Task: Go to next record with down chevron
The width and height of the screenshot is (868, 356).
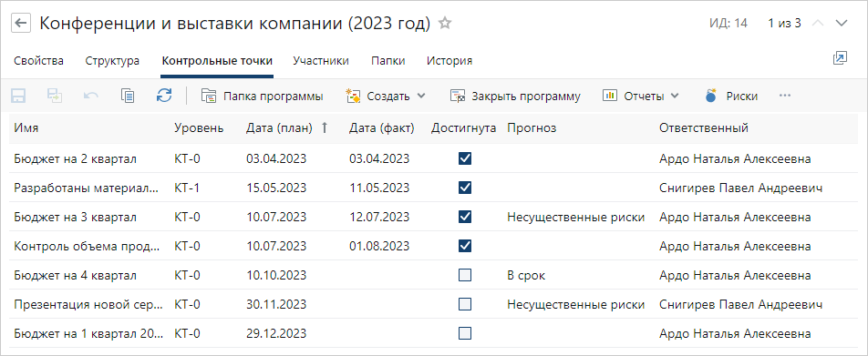Action: click(x=842, y=24)
